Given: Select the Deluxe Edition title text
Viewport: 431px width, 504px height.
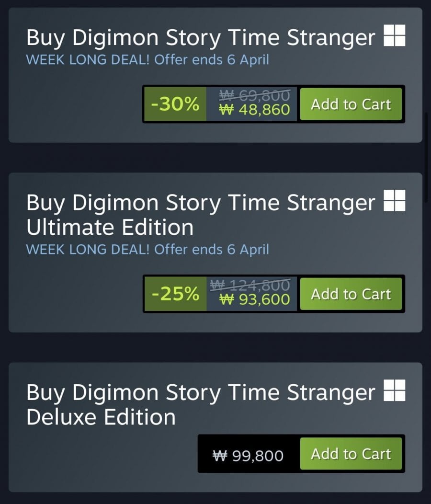Looking at the screenshot, I should (x=101, y=417).
